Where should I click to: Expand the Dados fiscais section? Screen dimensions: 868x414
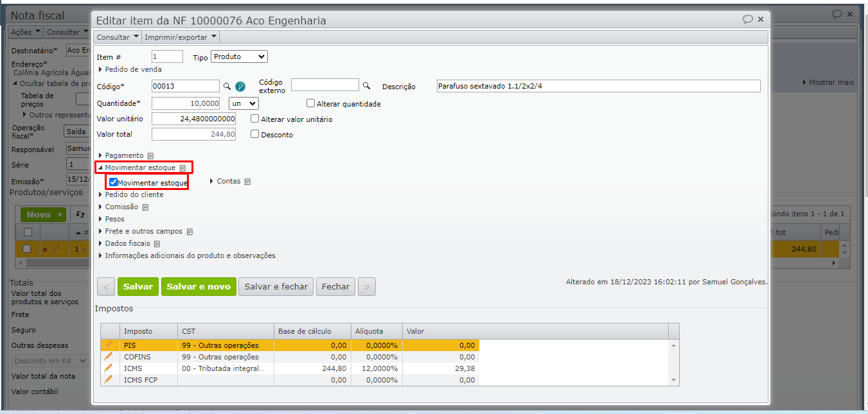123,243
